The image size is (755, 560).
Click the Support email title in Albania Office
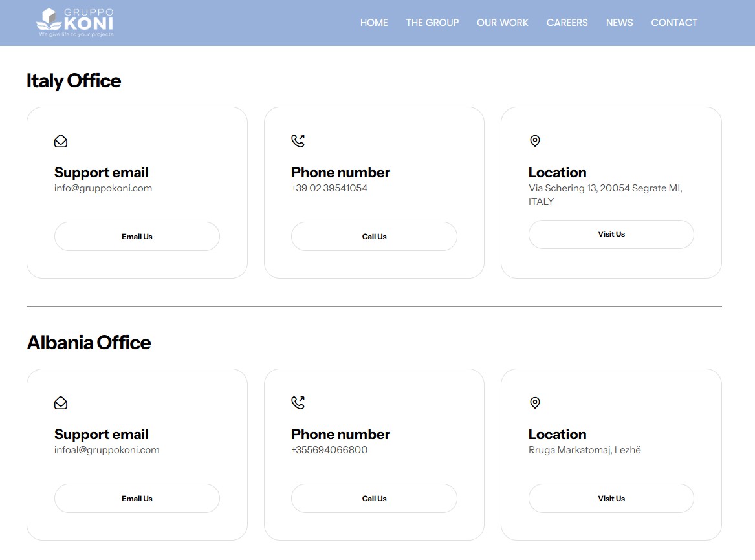(x=101, y=434)
